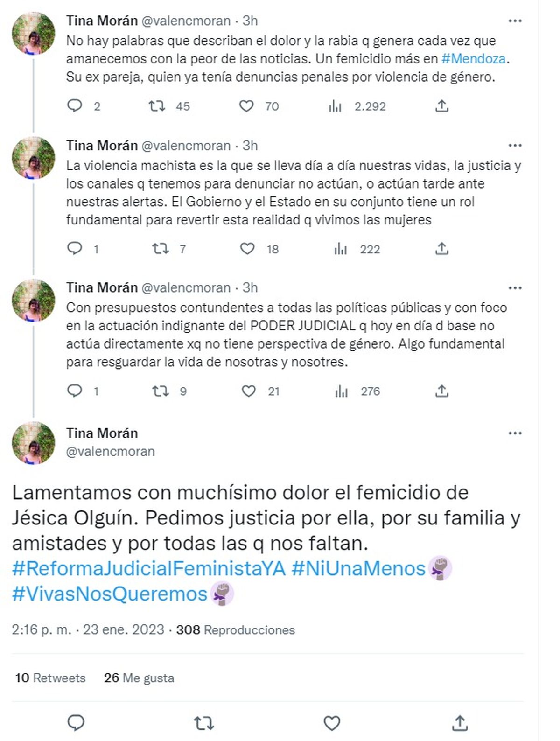Open Tina Morán's profile picture on main tweet
Viewport: 560px width, 741px height.
click(x=33, y=442)
